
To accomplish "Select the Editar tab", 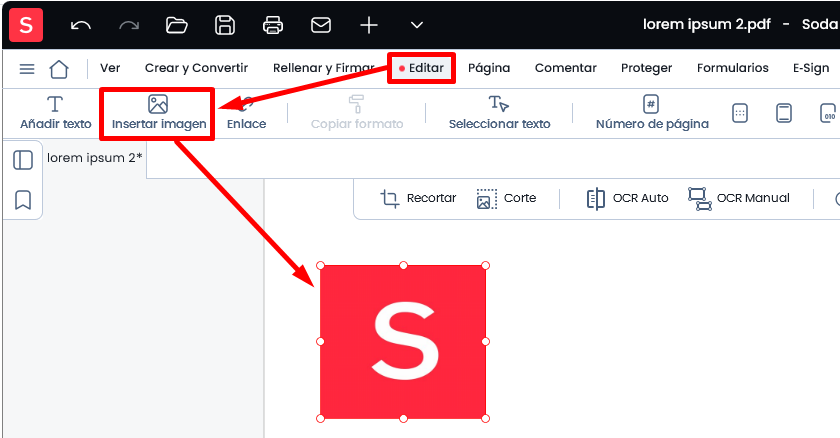I will (x=422, y=68).
